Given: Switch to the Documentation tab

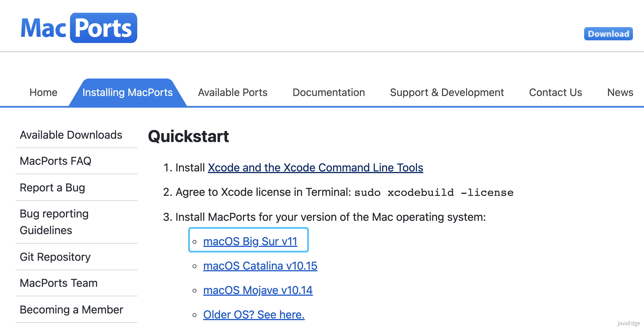Looking at the screenshot, I should tap(329, 93).
